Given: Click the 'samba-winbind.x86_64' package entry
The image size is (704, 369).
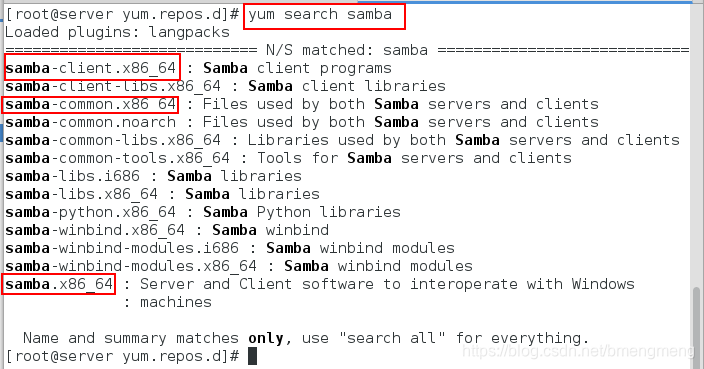Looking at the screenshot, I should coord(167,230).
